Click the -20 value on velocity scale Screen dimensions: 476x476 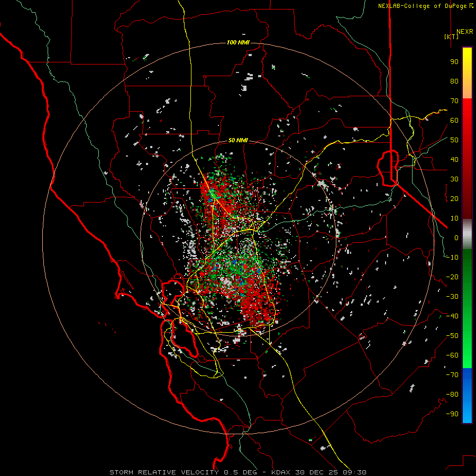[x=452, y=277]
